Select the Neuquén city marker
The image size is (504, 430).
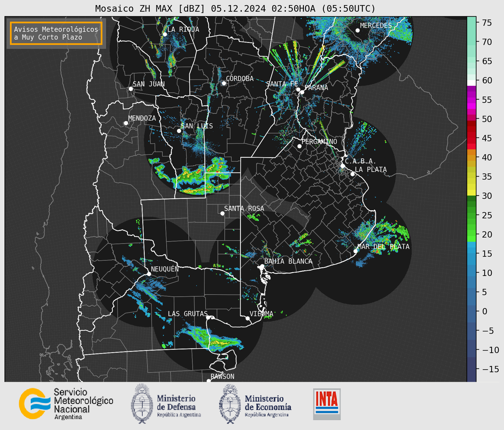(149, 274)
